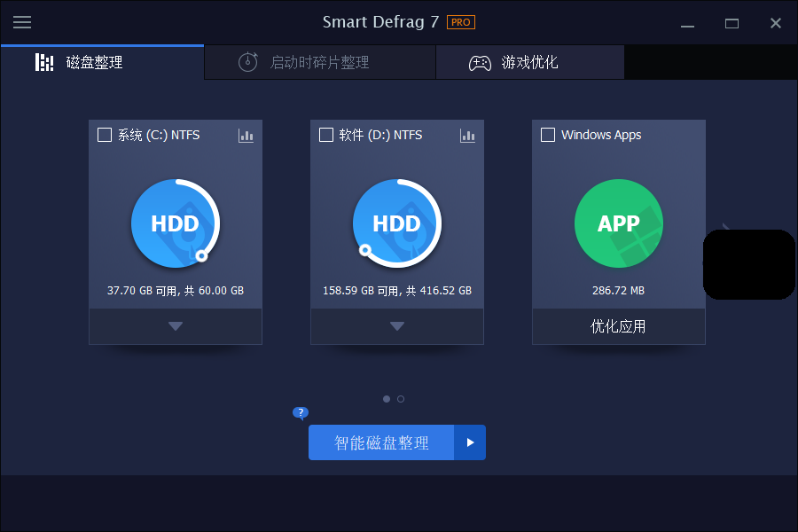The height and width of the screenshot is (532, 798).
Task: Open the hamburger main menu
Action: point(22,22)
